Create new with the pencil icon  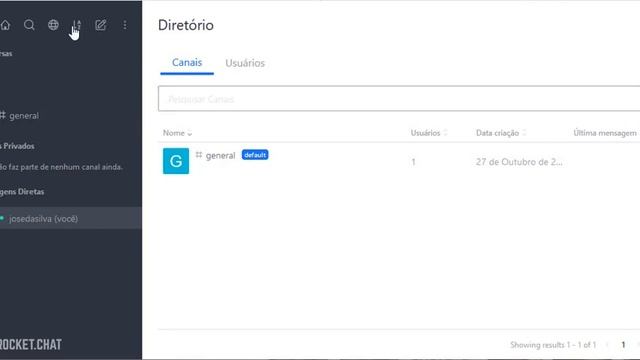(100, 25)
